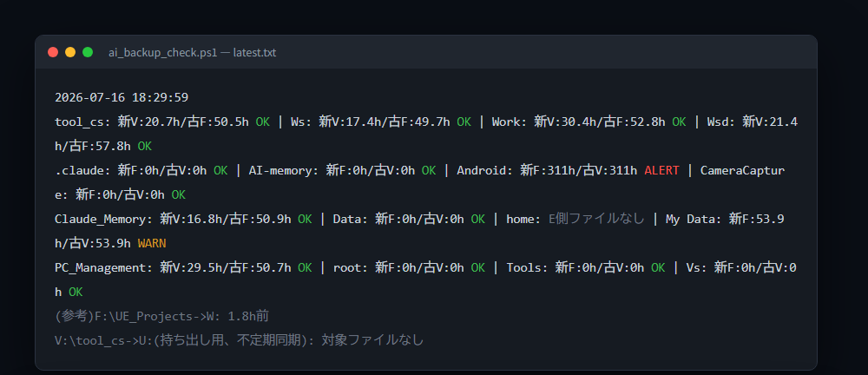
Task: Click the AI-memory: label
Action: (284, 171)
